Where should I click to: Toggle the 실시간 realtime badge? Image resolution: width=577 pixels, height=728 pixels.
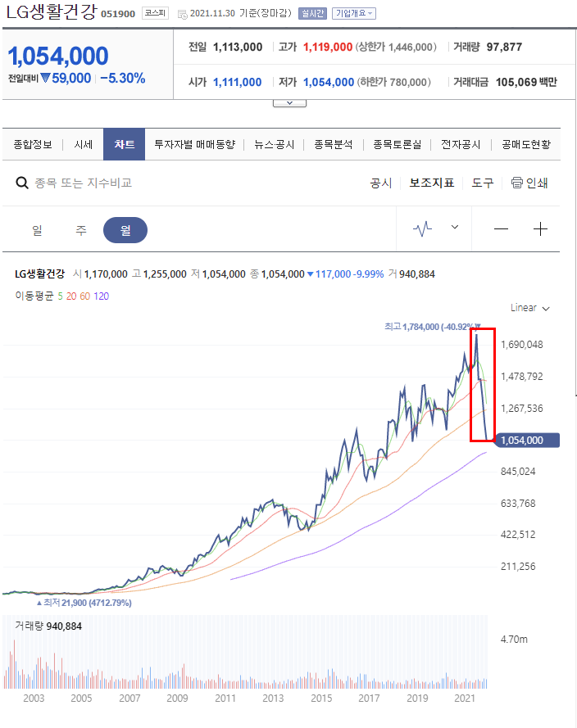312,13
